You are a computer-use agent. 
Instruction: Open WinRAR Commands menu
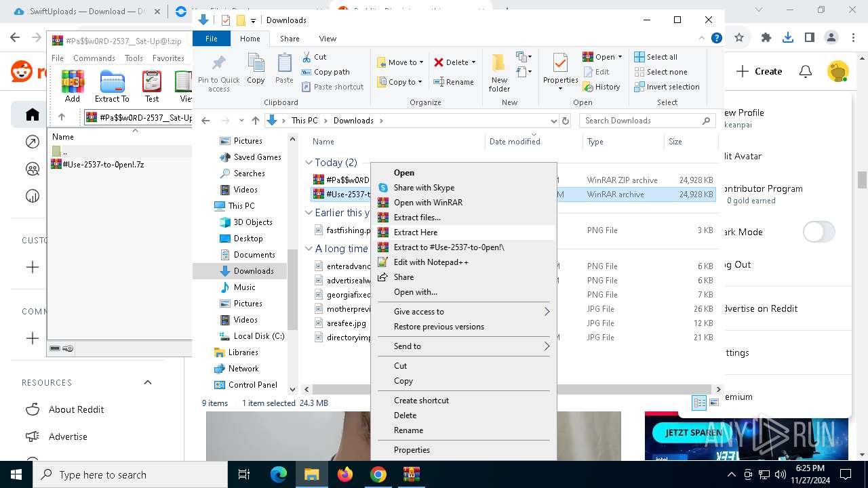94,58
